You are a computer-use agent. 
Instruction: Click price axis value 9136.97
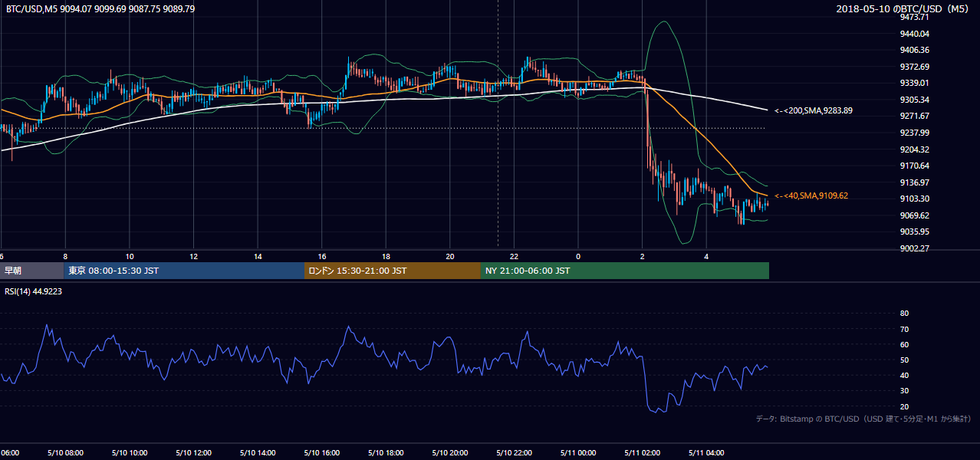[x=914, y=182]
